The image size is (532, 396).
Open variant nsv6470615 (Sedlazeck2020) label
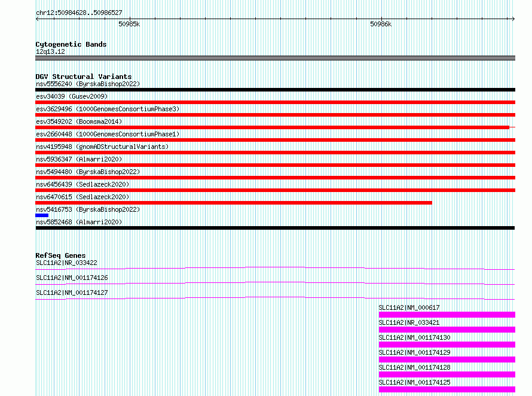point(82,197)
